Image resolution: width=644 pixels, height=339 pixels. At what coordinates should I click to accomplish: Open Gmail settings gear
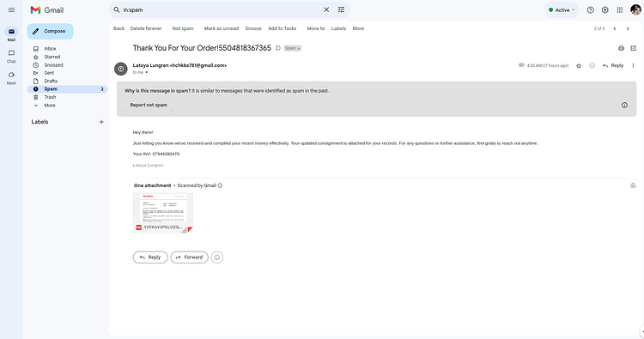tap(605, 9)
